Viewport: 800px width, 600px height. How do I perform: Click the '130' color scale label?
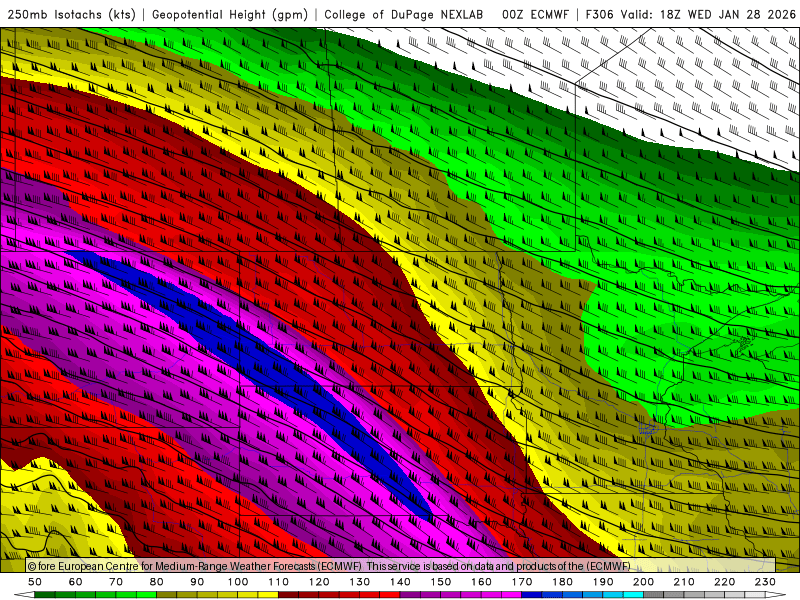[x=359, y=582]
